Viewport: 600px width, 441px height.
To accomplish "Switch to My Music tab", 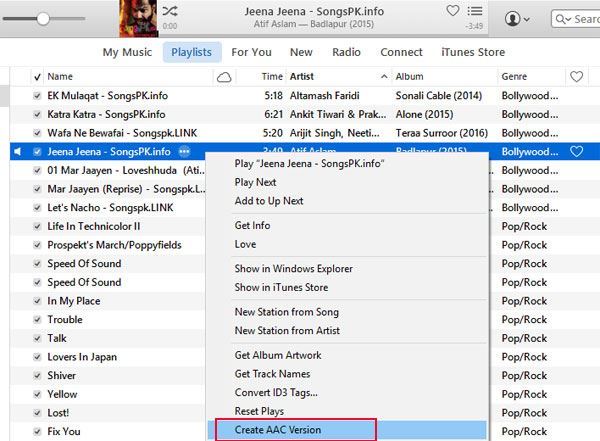I will (127, 52).
